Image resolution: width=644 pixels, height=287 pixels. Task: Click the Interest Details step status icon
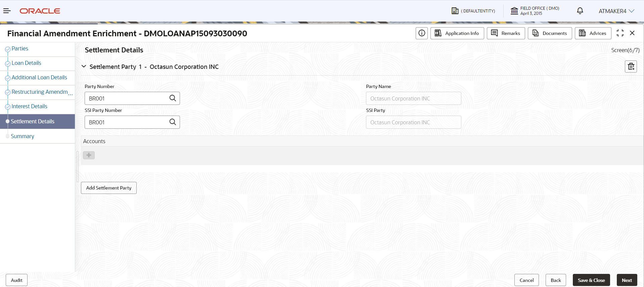point(8,107)
